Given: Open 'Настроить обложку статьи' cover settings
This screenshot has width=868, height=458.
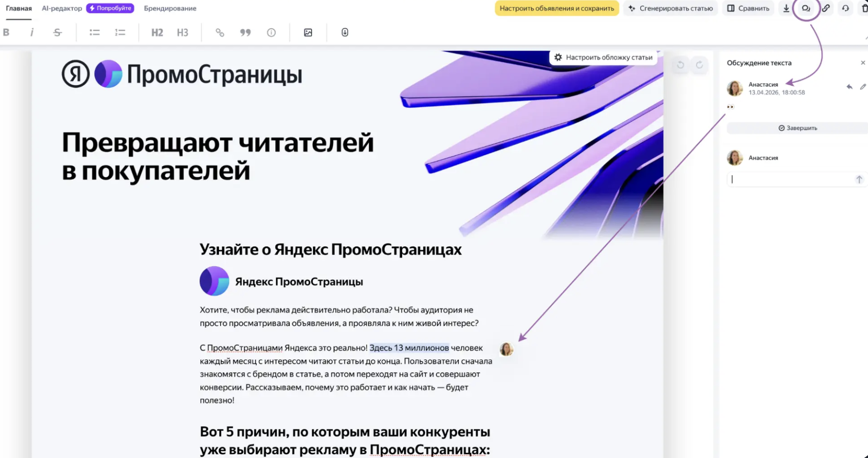Looking at the screenshot, I should pyautogui.click(x=603, y=57).
